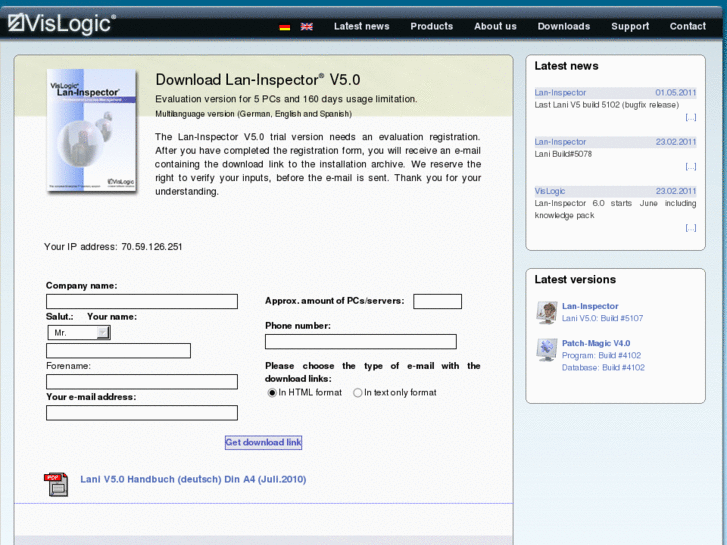The image size is (727, 545).
Task: Click the Lan-Inspector product box image
Action: click(92, 130)
